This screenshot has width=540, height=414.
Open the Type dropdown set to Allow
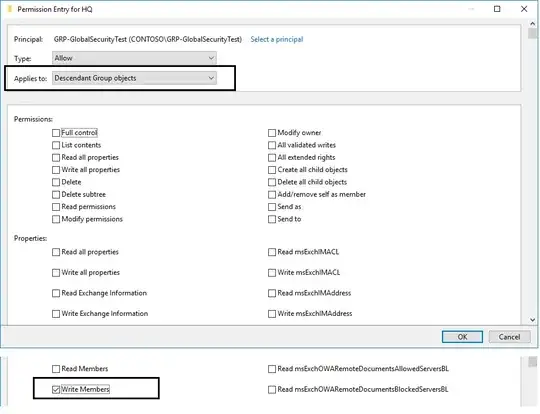(134, 58)
